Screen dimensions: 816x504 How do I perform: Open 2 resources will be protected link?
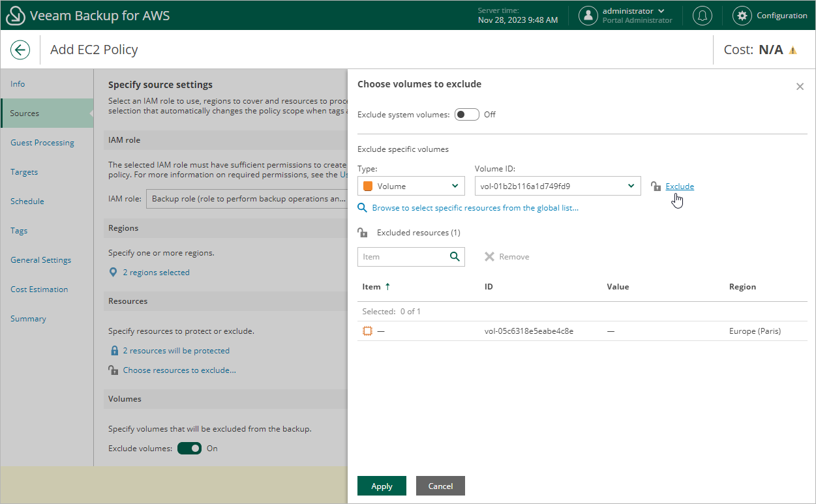[176, 351]
